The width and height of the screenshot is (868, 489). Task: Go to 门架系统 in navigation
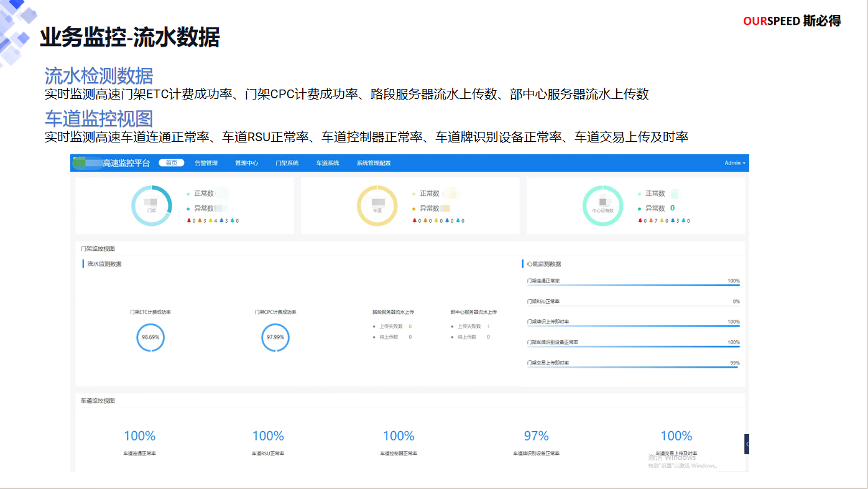(287, 163)
